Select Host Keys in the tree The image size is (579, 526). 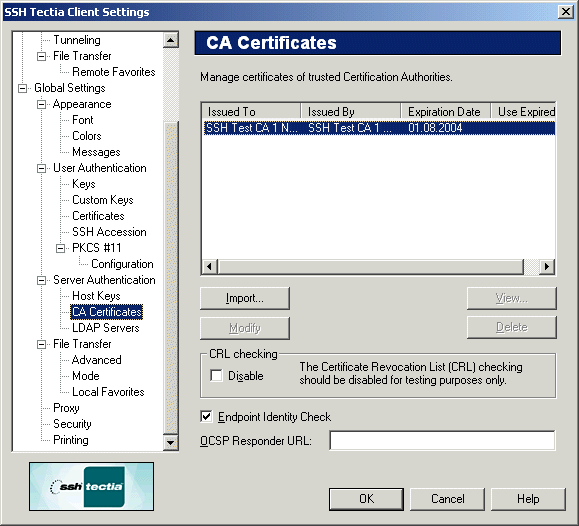point(96,296)
